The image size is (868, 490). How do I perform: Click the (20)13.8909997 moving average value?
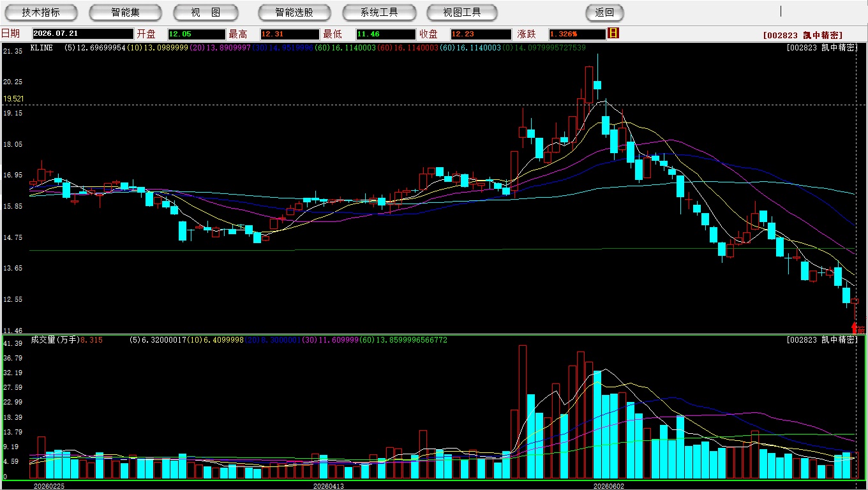(x=220, y=48)
